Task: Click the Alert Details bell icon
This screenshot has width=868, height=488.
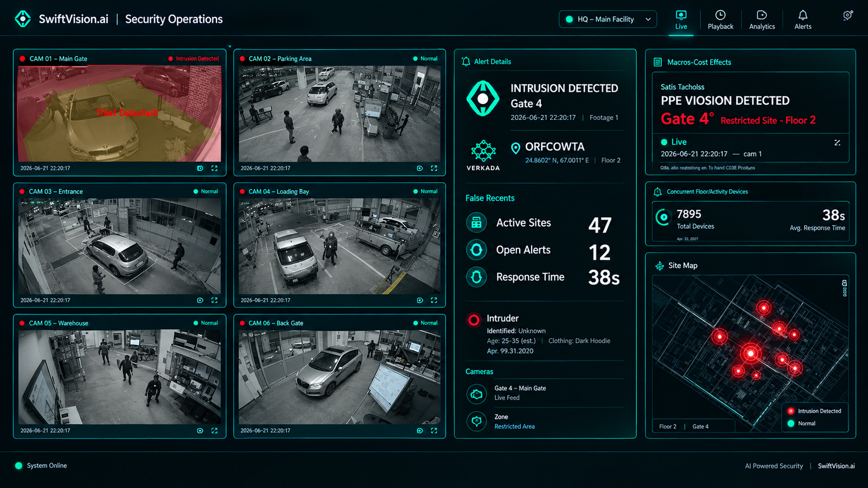Action: 466,62
